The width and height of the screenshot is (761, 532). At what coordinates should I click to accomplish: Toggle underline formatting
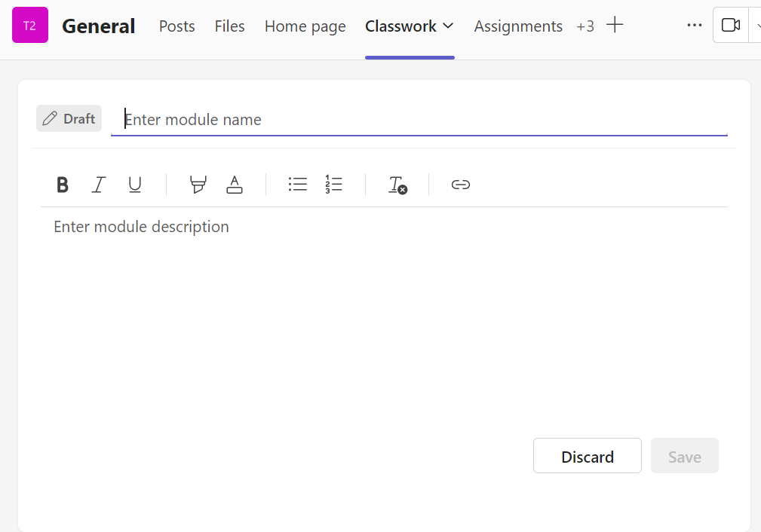coord(135,185)
